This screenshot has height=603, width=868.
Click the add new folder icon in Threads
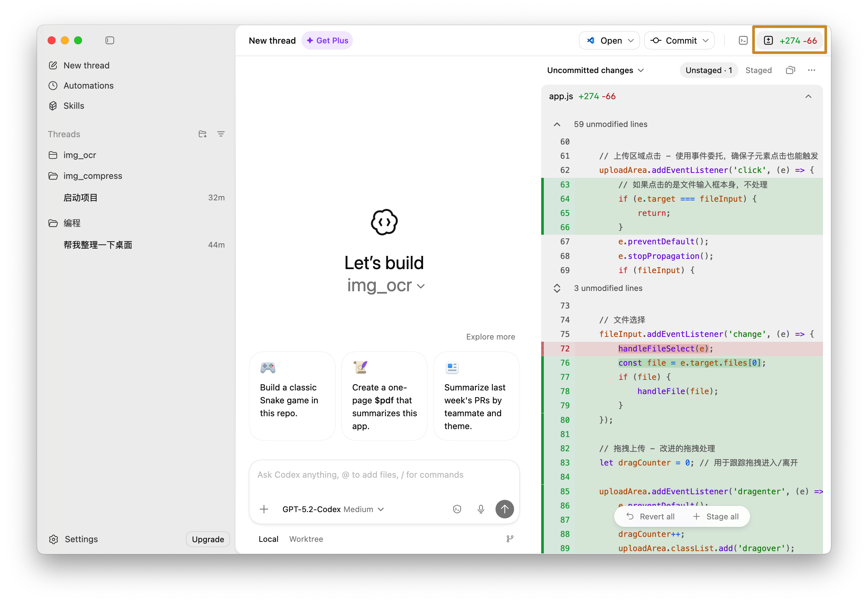click(202, 134)
